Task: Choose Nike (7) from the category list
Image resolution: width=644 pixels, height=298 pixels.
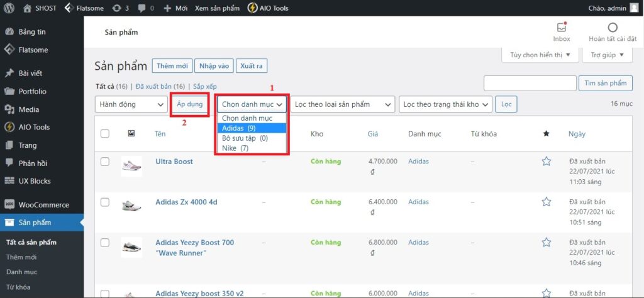Action: pyautogui.click(x=235, y=148)
